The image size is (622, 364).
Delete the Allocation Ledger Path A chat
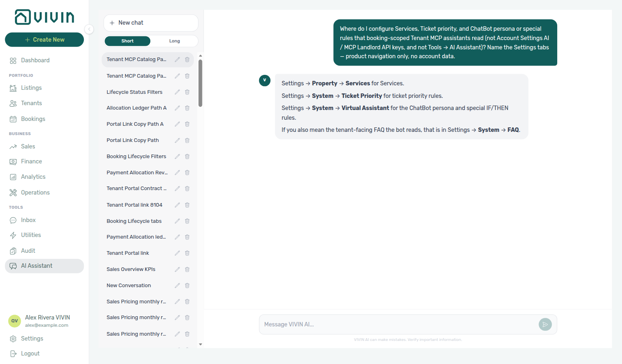tap(187, 108)
